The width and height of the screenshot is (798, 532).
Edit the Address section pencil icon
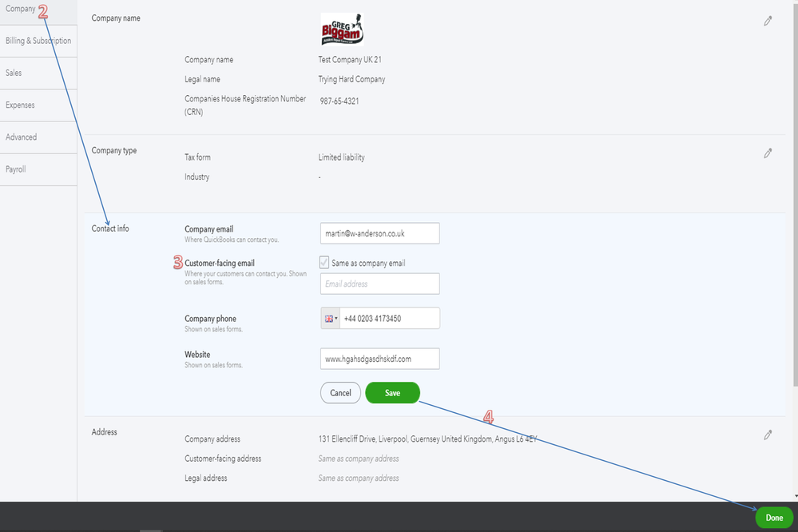click(768, 435)
